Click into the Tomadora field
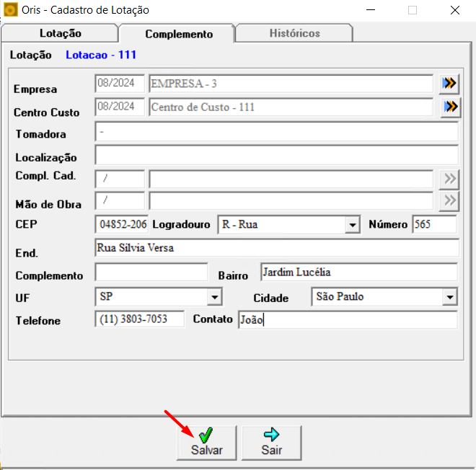The width and height of the screenshot is (476, 470). [x=276, y=132]
